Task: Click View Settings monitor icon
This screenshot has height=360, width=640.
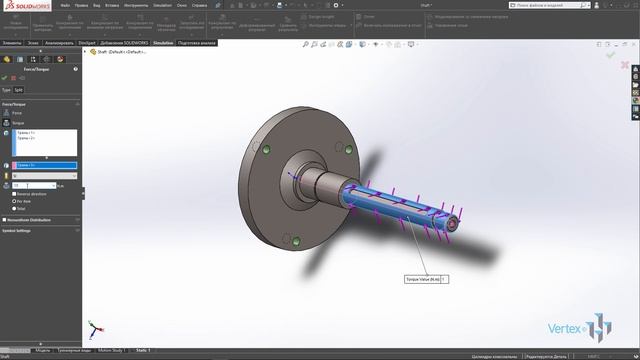Action: pos(411,44)
